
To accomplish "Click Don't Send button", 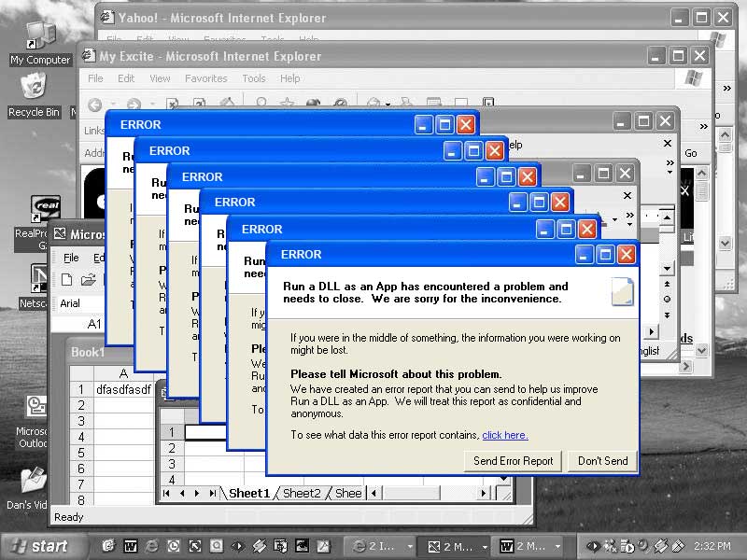I will tap(602, 461).
